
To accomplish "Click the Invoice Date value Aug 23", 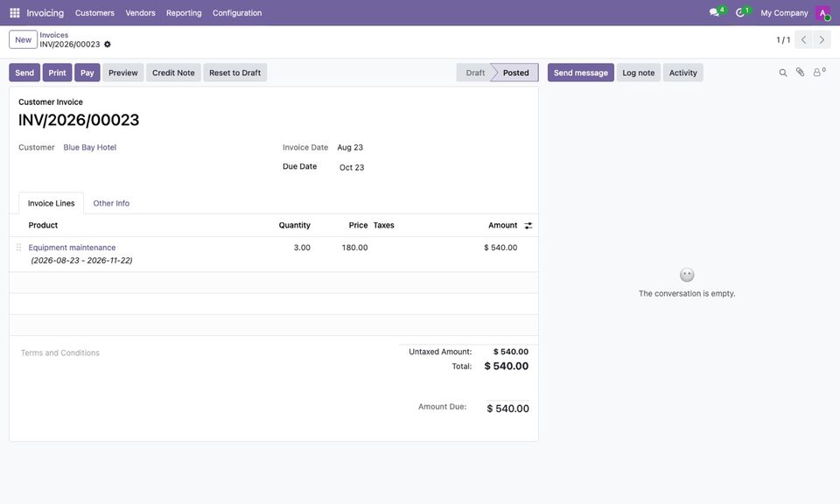I will tap(350, 147).
